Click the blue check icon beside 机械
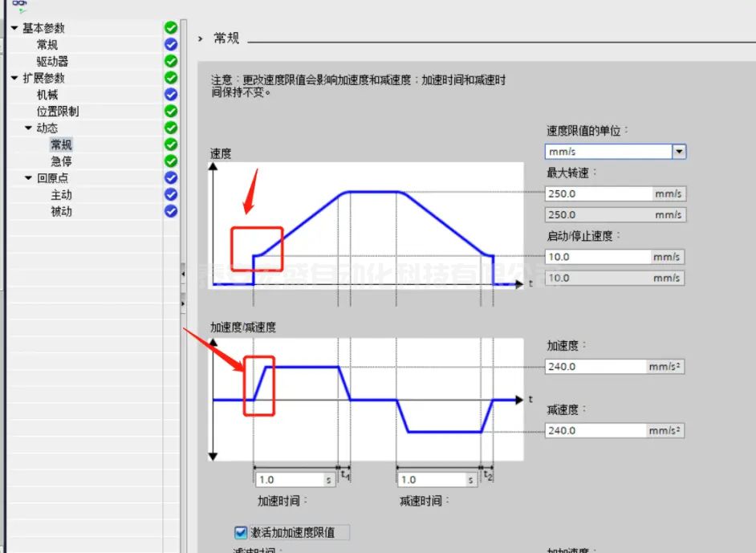Image resolution: width=756 pixels, height=553 pixels. [x=170, y=95]
